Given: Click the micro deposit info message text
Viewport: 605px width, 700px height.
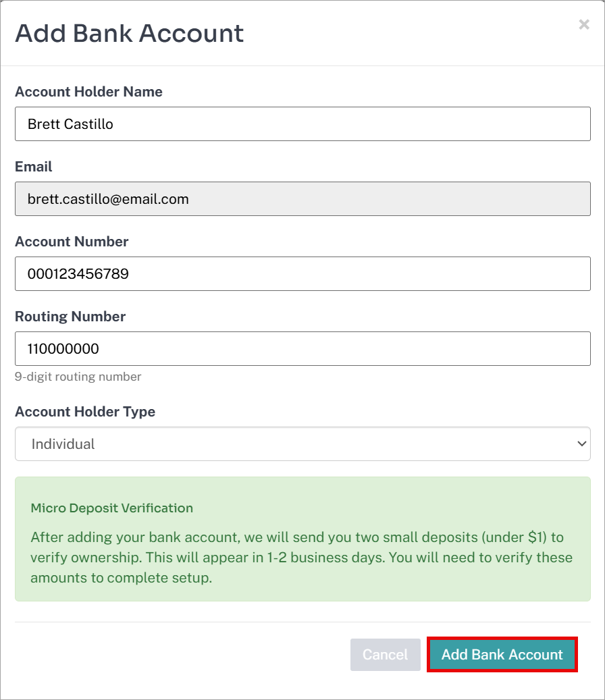Looking at the screenshot, I should (301, 558).
